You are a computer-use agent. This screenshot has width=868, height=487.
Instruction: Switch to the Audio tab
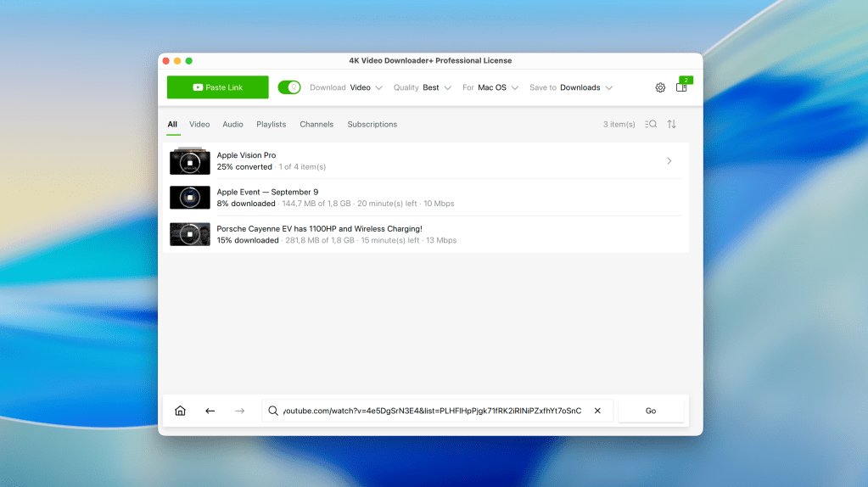232,124
